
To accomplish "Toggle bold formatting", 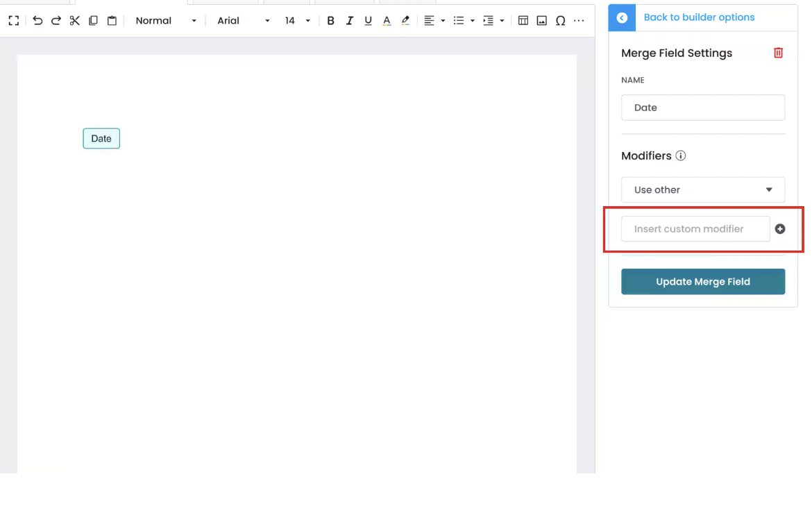I will click(330, 20).
